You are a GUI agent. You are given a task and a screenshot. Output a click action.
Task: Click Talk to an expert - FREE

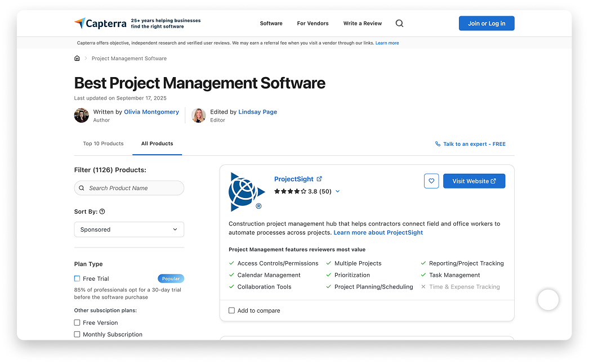475,143
